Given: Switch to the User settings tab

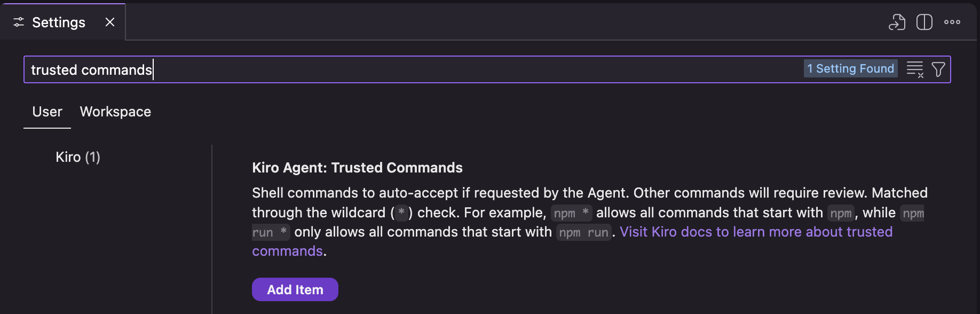Looking at the screenshot, I should pyautogui.click(x=47, y=112).
